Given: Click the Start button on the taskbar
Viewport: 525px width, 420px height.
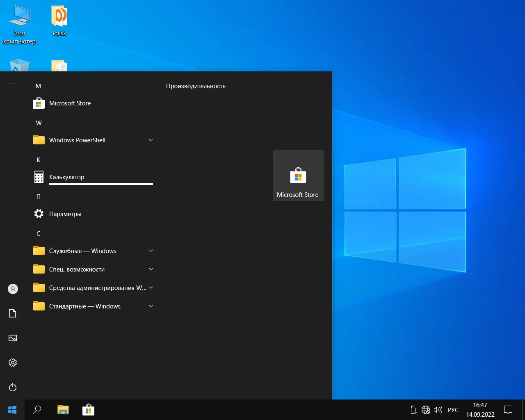Looking at the screenshot, I should coord(12,410).
